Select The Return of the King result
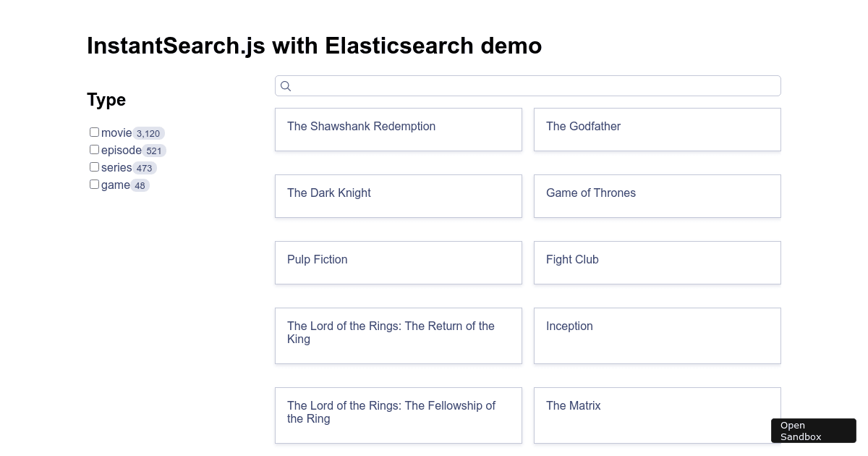Viewport: 868px width, 456px height. coord(399,336)
